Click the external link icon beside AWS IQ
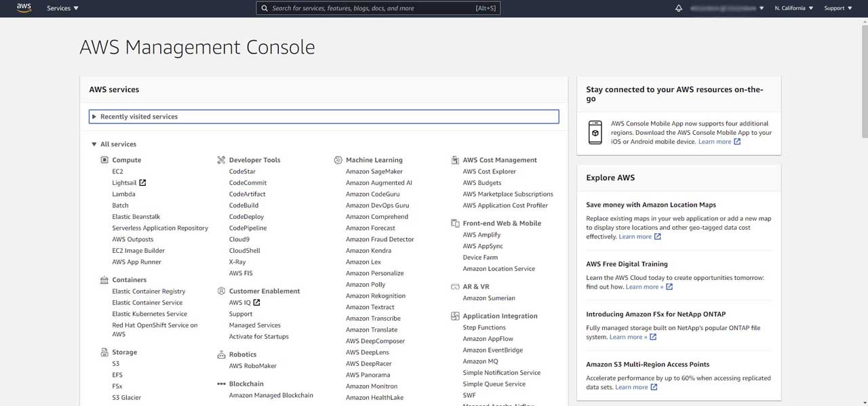This screenshot has height=406, width=868. (x=256, y=302)
